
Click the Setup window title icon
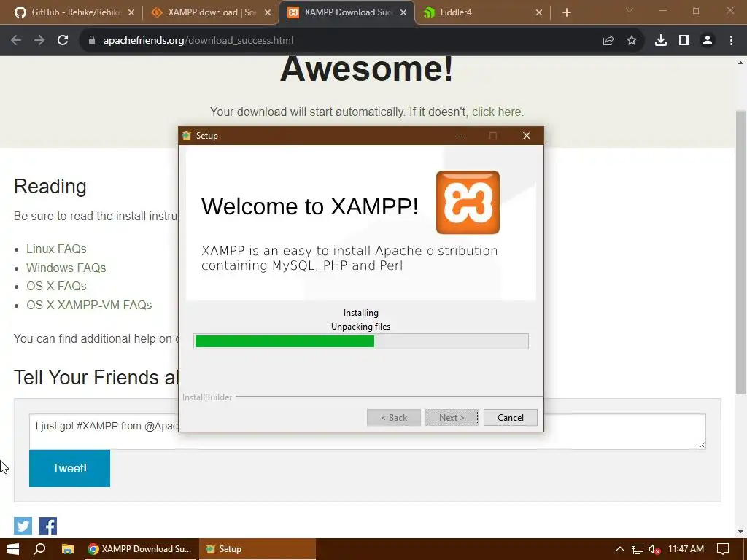click(187, 136)
